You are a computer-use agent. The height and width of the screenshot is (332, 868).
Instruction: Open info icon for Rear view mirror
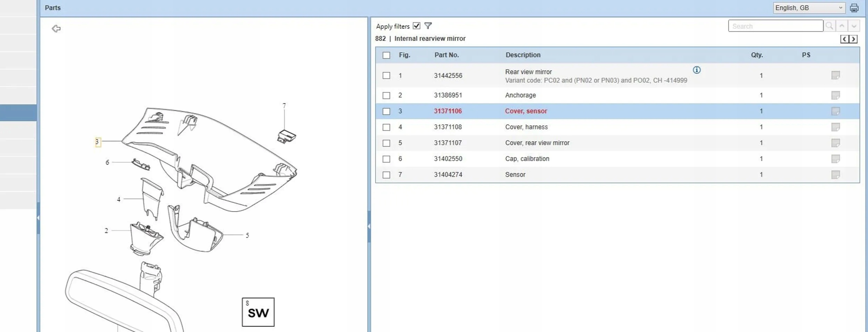(x=696, y=70)
